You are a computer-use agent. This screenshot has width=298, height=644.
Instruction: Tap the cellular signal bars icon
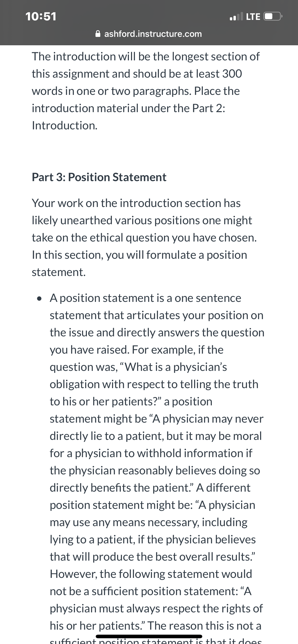click(236, 17)
